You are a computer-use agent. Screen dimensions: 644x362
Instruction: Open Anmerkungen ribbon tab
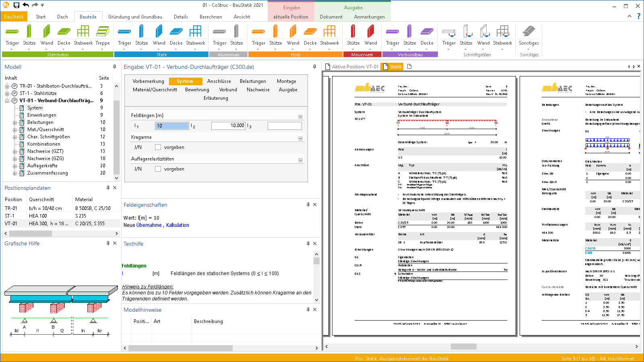(x=369, y=17)
